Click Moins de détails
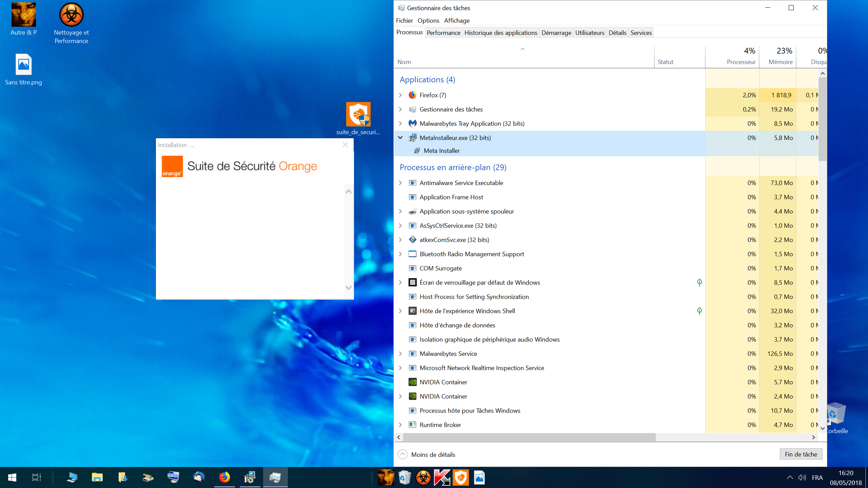This screenshot has width=868, height=488. pos(433,454)
